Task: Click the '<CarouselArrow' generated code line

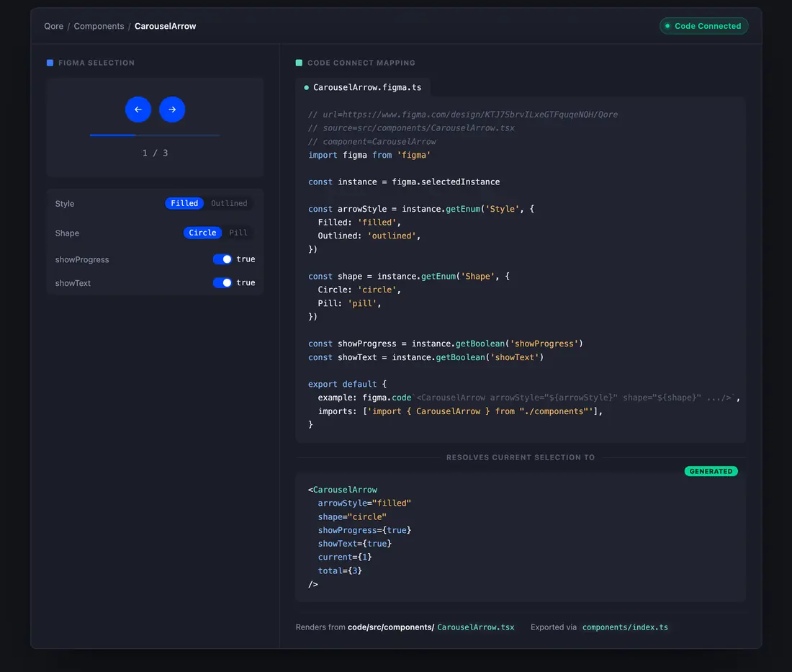Action: point(343,490)
